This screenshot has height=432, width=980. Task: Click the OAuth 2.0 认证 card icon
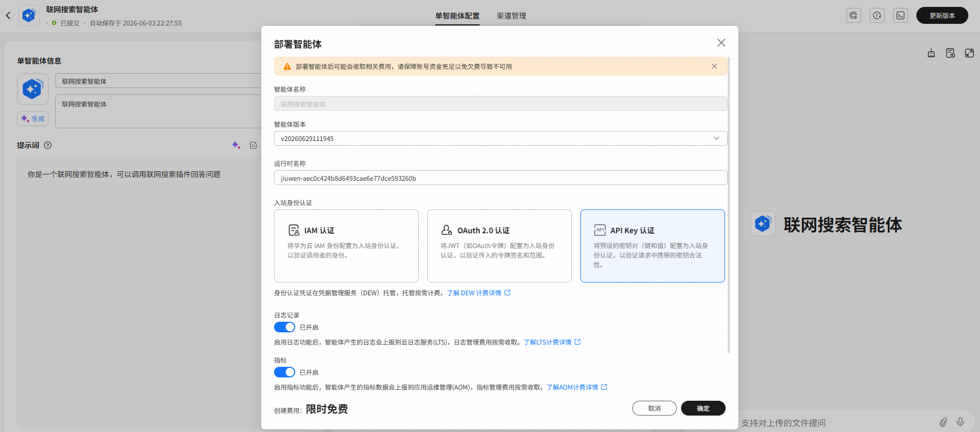coord(447,230)
